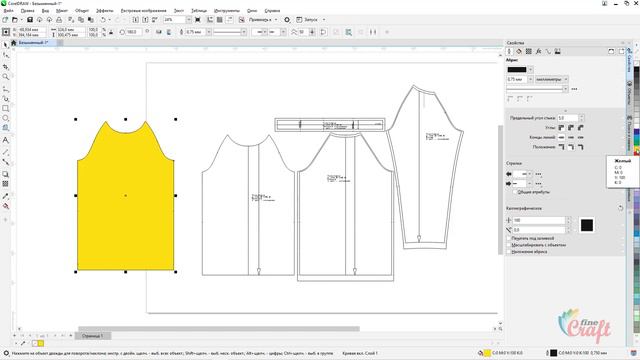Click the Options gear icon
640x360 pixels.
coord(287,20)
